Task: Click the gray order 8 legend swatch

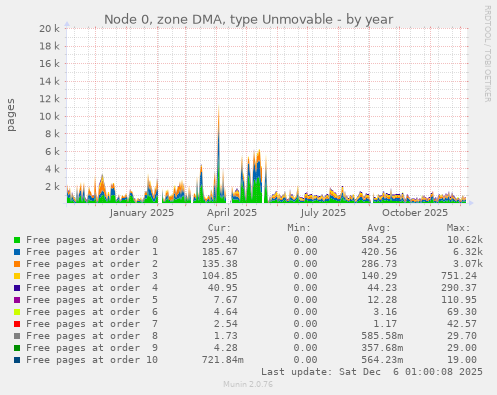Action: [x=17, y=336]
